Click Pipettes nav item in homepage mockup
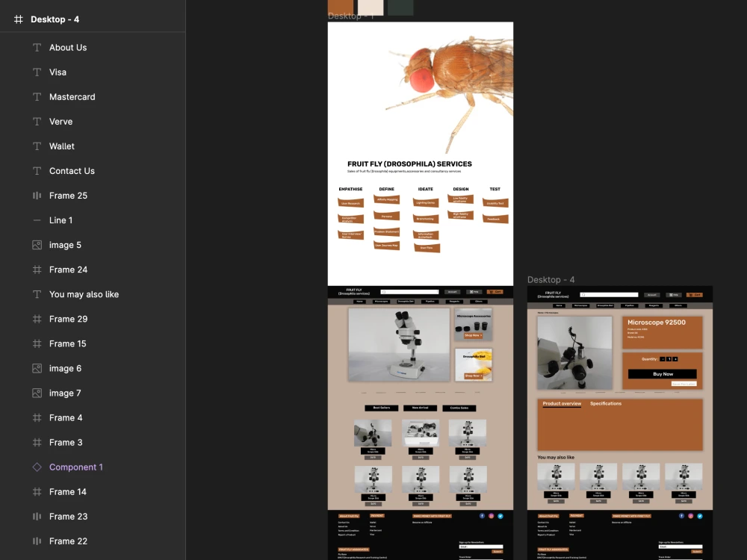This screenshot has height=560, width=747. point(430,302)
